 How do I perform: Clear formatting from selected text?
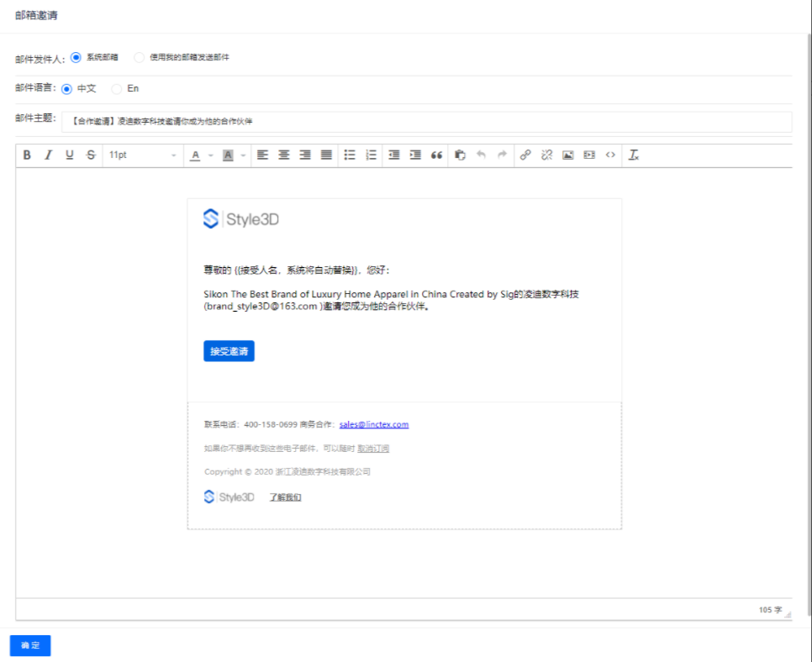coord(635,155)
